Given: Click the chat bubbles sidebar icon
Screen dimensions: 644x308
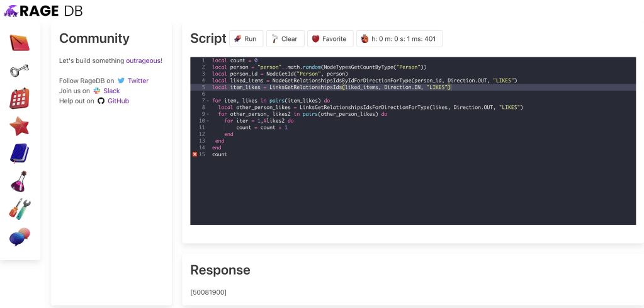Looking at the screenshot, I should pyautogui.click(x=20, y=237).
